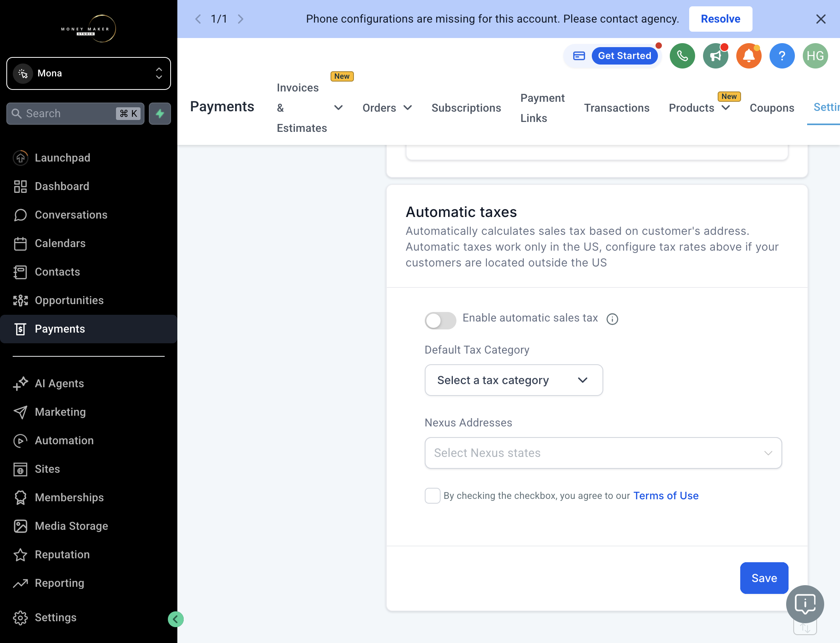Screen dimensions: 840x643
Task: Open AI Agents in the sidebar
Action: (89, 384)
